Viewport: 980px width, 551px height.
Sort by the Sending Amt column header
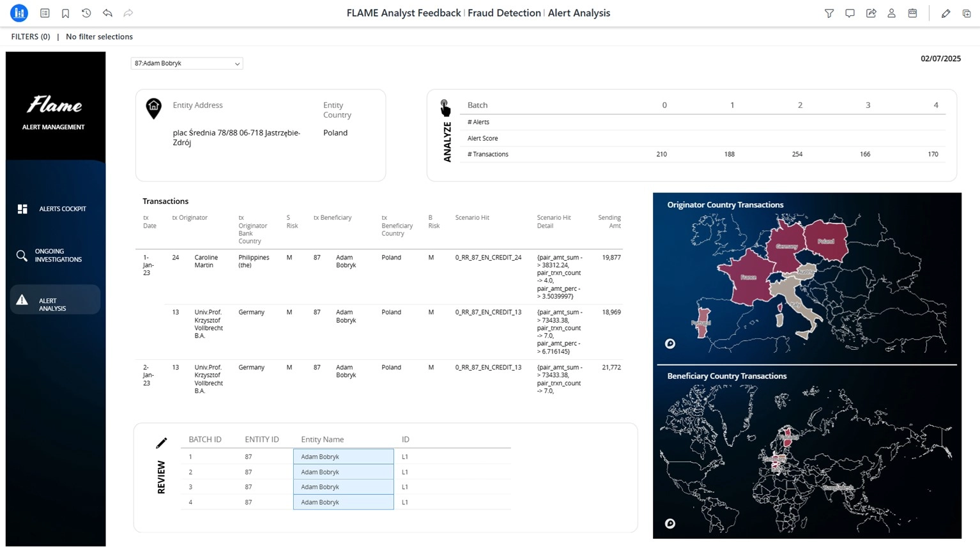pyautogui.click(x=609, y=222)
